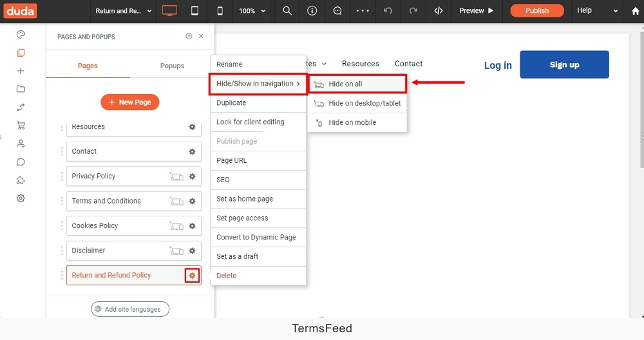This screenshot has width=644, height=340.
Task: Open the Pages icon in left sidebar
Action: coord(21,53)
